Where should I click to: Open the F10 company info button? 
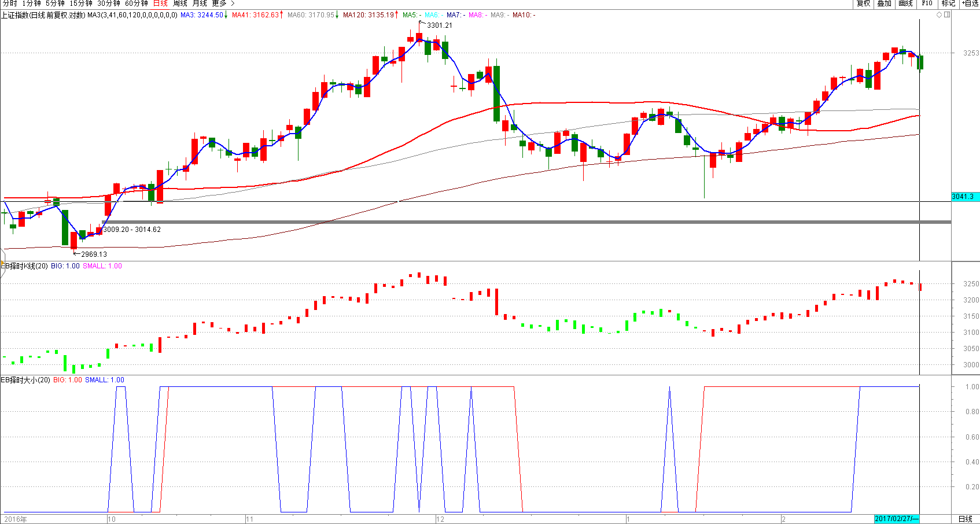(927, 3)
